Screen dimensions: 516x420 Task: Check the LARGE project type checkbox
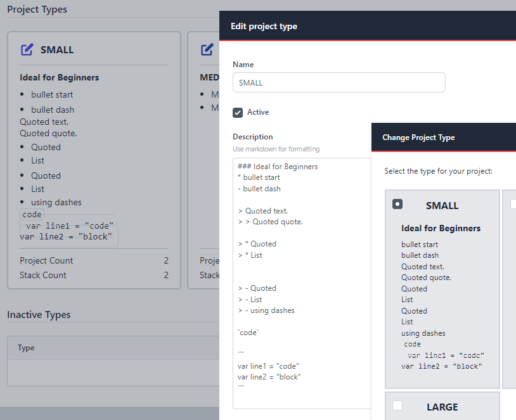[397, 405]
